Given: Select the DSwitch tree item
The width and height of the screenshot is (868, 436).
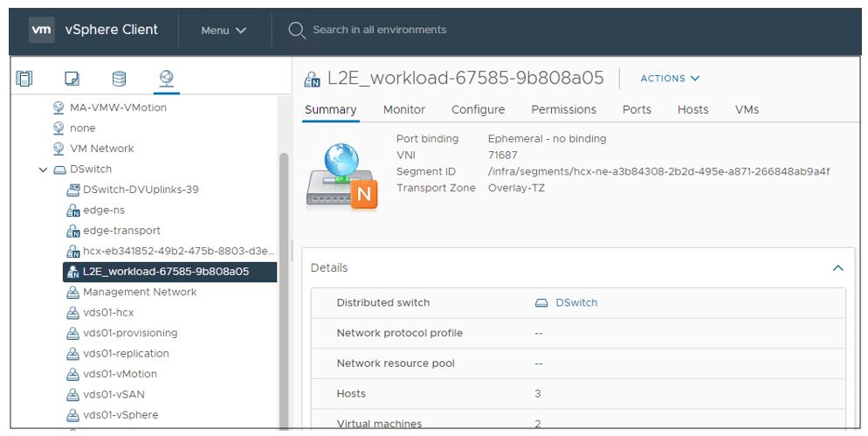Looking at the screenshot, I should tap(90, 170).
